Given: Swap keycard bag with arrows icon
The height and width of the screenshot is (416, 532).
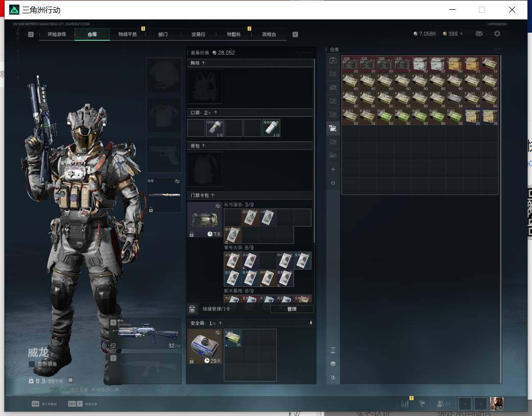Looking at the screenshot, I should tap(218, 206).
